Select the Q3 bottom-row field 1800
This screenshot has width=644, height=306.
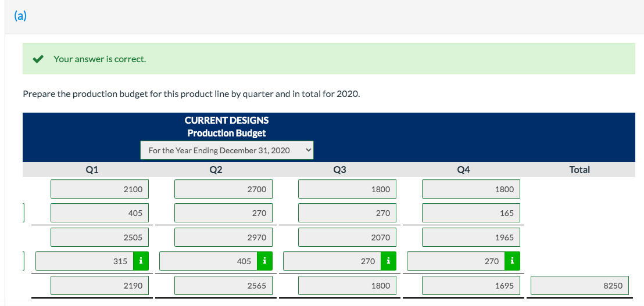point(348,285)
